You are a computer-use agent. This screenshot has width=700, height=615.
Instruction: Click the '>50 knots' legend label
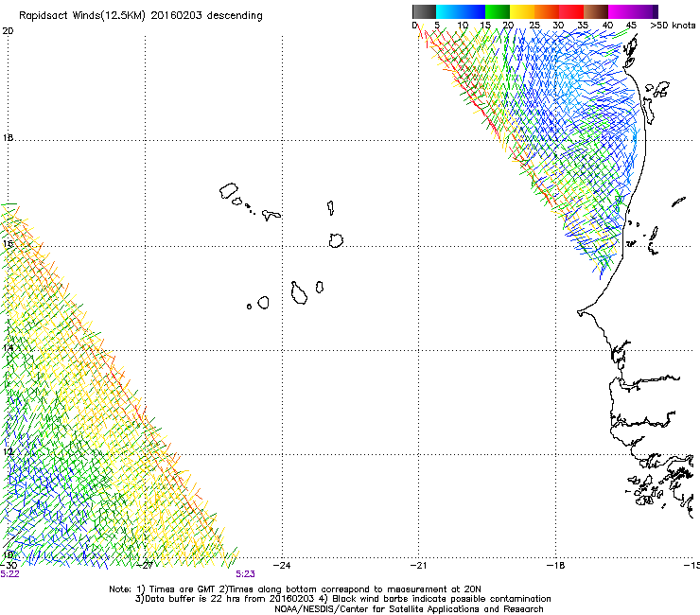click(x=673, y=26)
